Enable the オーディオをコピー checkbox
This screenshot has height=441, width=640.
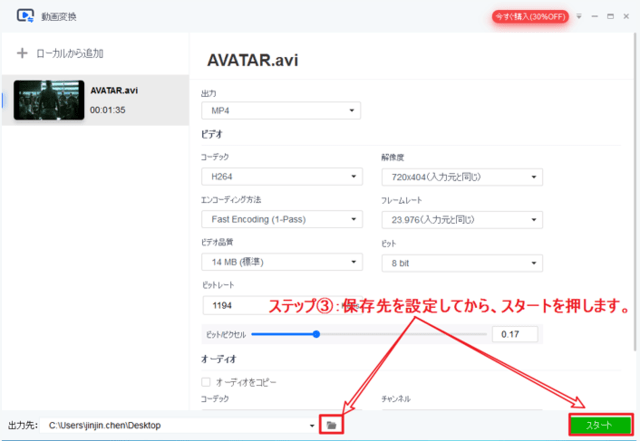(x=206, y=382)
